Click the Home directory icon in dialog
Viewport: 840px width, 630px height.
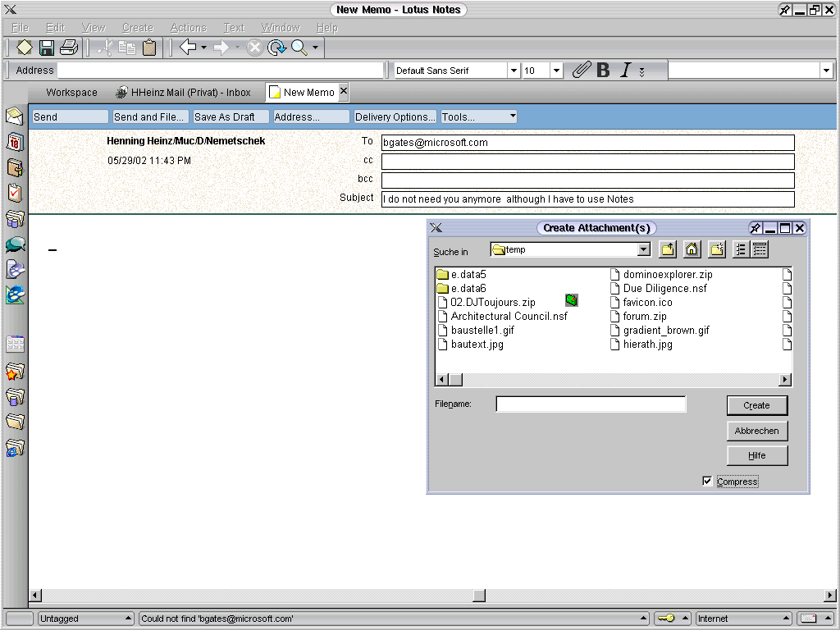[x=692, y=249]
